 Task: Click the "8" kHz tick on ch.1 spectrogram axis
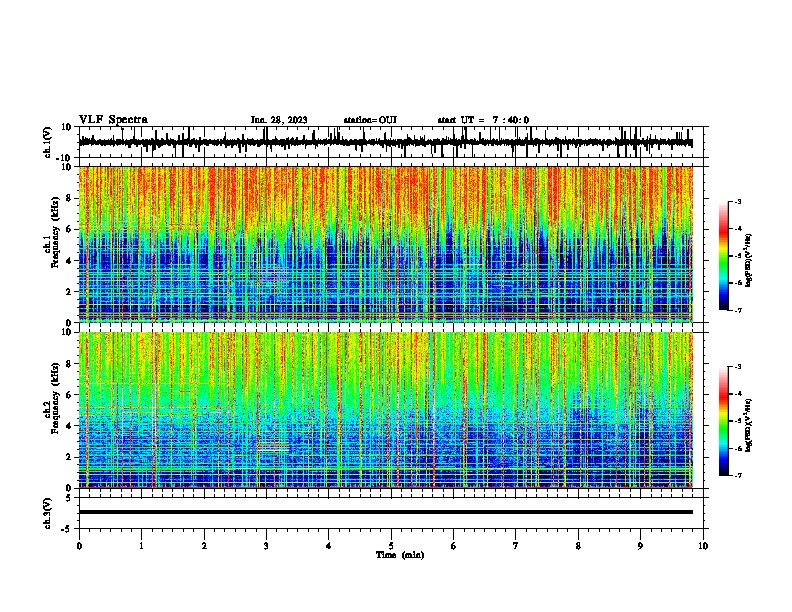[x=70, y=198]
